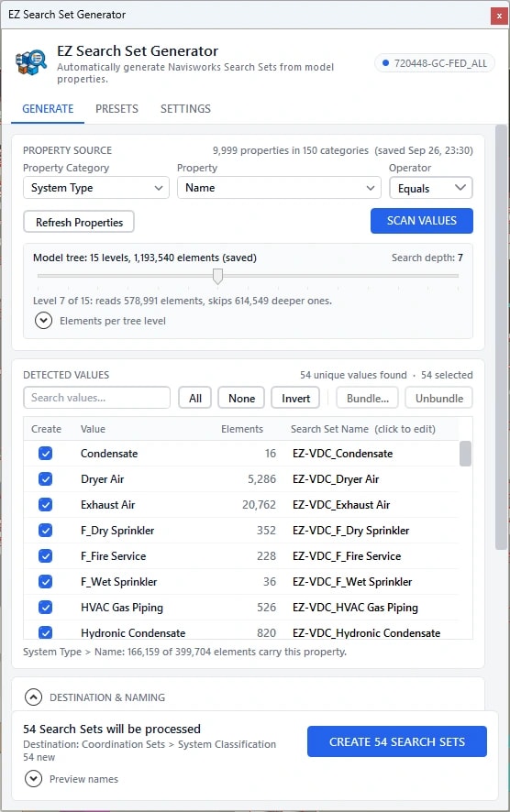This screenshot has width=510, height=812.
Task: Deselect all values with None button
Action: tap(241, 399)
